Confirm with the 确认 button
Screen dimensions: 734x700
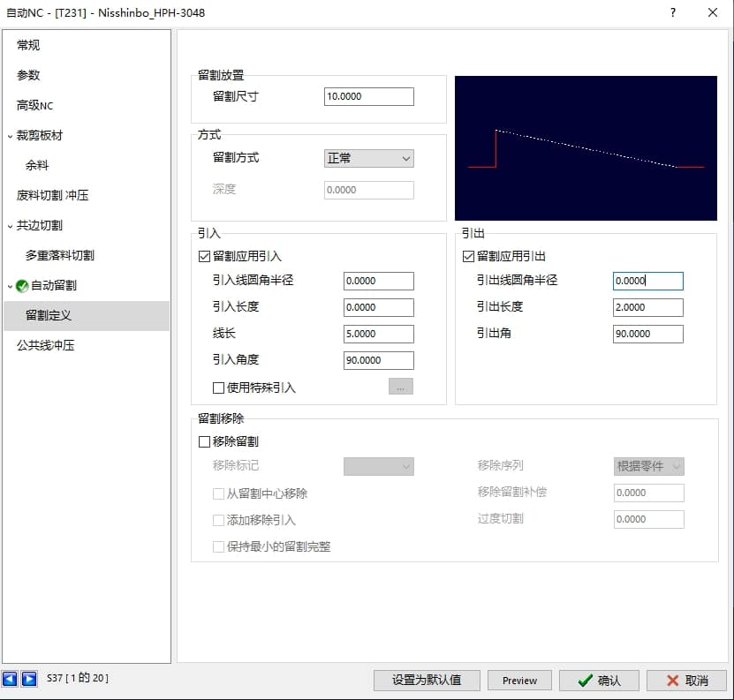pos(599,681)
